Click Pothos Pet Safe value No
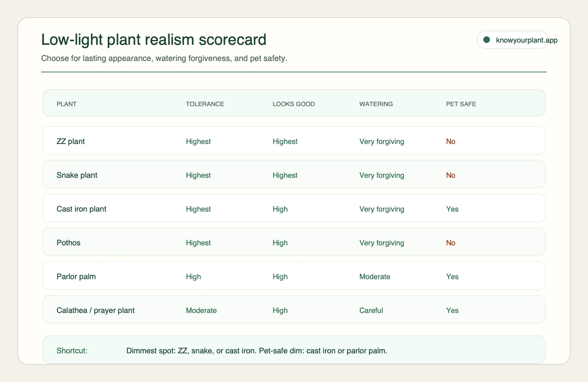The width and height of the screenshot is (588, 382). [451, 243]
